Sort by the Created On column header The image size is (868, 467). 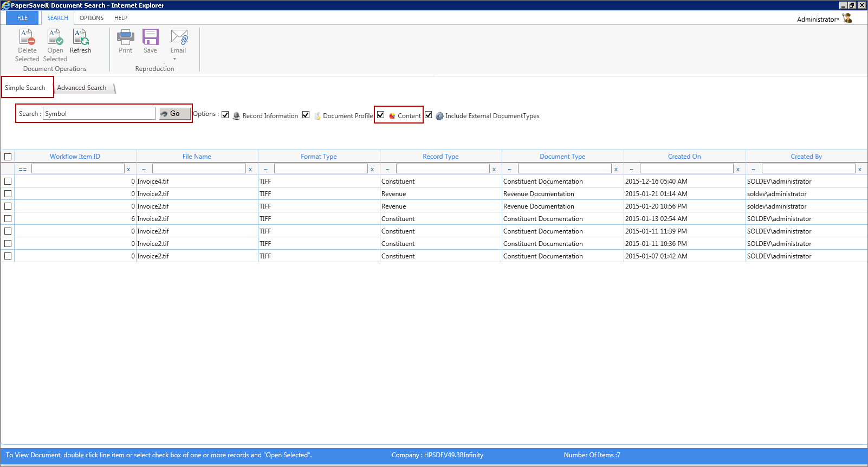pos(684,157)
